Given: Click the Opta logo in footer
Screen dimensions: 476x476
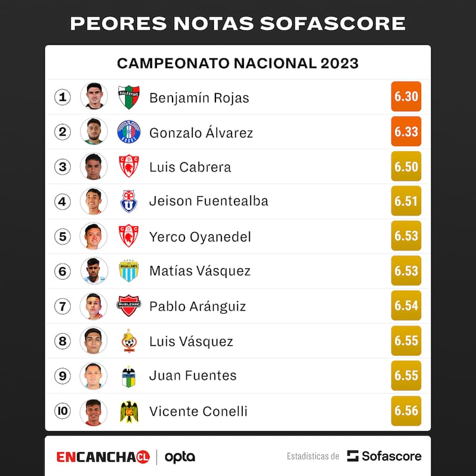Looking at the screenshot, I should [180, 457].
